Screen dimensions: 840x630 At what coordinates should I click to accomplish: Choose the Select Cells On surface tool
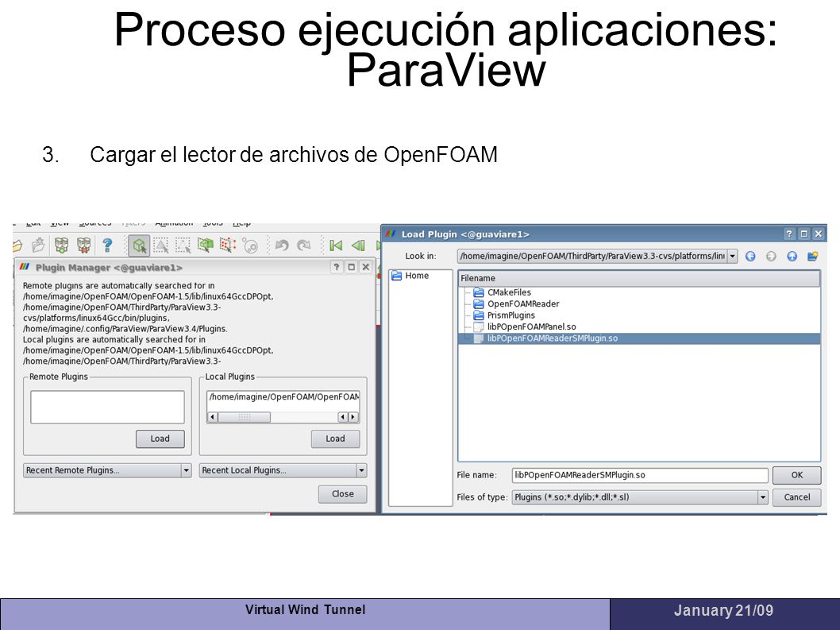[160, 245]
